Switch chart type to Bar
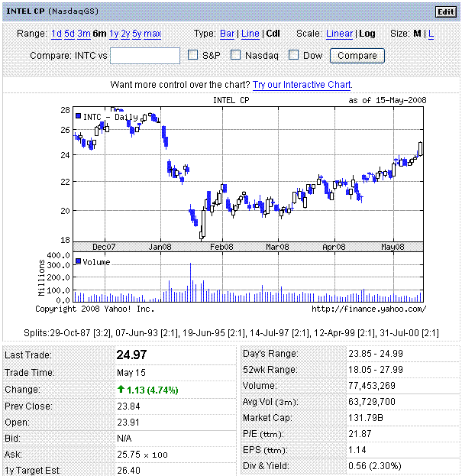Screen dimensions: 462x476 (228, 34)
